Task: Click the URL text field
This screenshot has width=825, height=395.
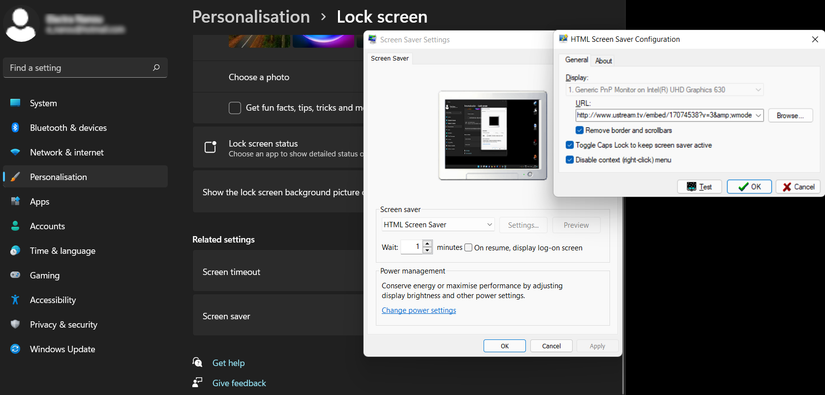Action: pyautogui.click(x=664, y=115)
